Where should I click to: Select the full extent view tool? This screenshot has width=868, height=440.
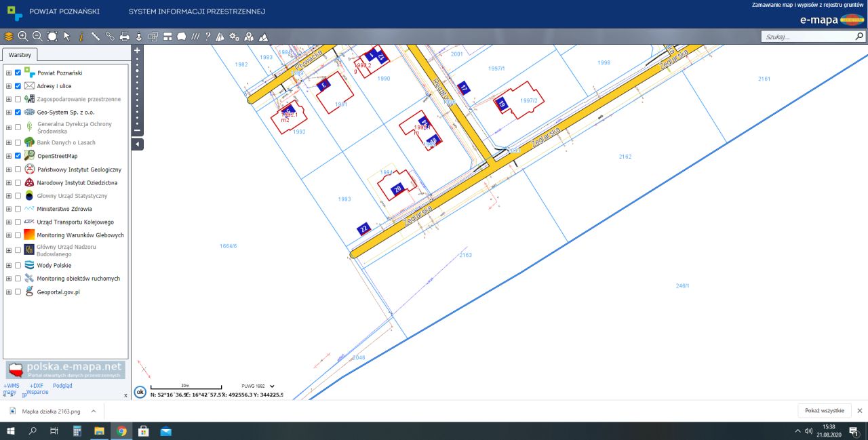[52, 37]
